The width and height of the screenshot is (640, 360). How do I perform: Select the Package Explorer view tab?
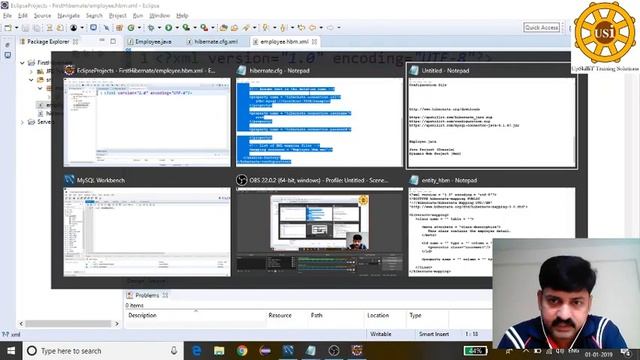click(x=48, y=42)
